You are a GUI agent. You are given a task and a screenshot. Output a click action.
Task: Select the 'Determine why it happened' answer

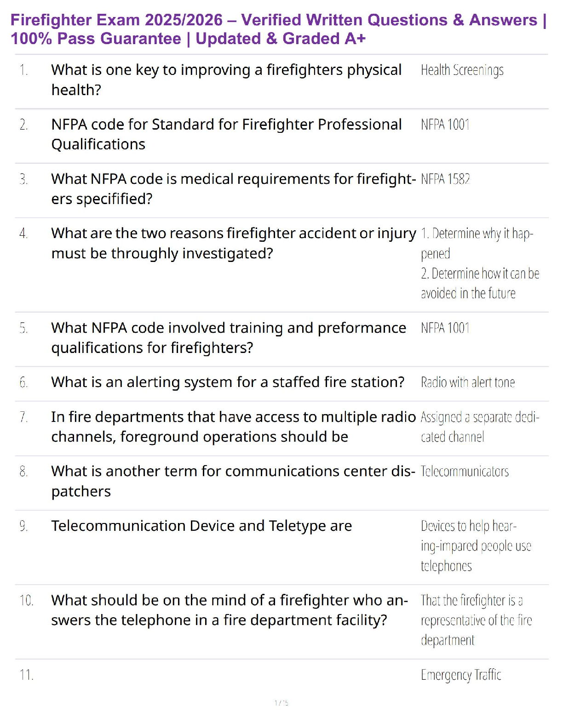click(477, 243)
